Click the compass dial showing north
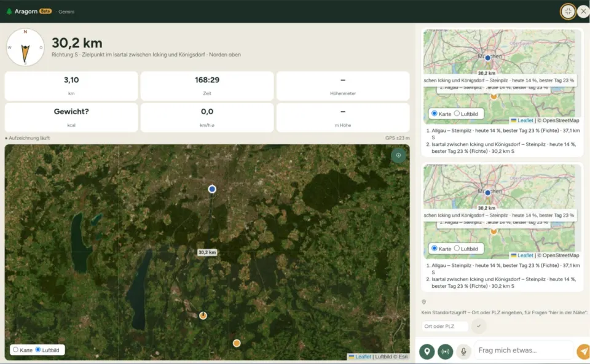This screenshot has height=364, width=590. pyautogui.click(x=25, y=47)
